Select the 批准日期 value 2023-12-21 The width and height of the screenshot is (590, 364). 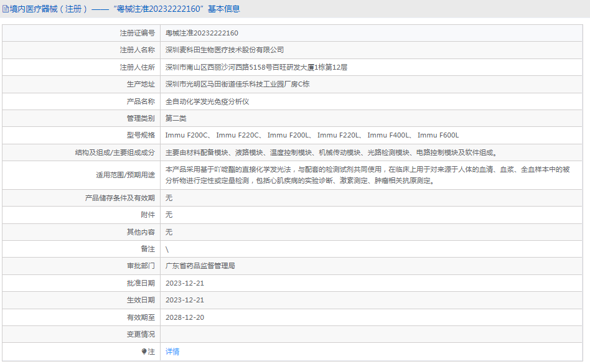(x=185, y=283)
